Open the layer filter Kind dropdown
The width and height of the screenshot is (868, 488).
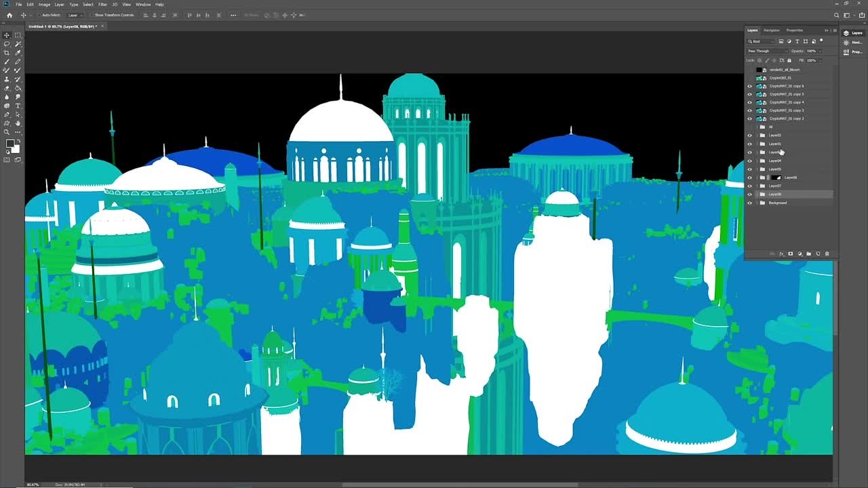coord(760,41)
